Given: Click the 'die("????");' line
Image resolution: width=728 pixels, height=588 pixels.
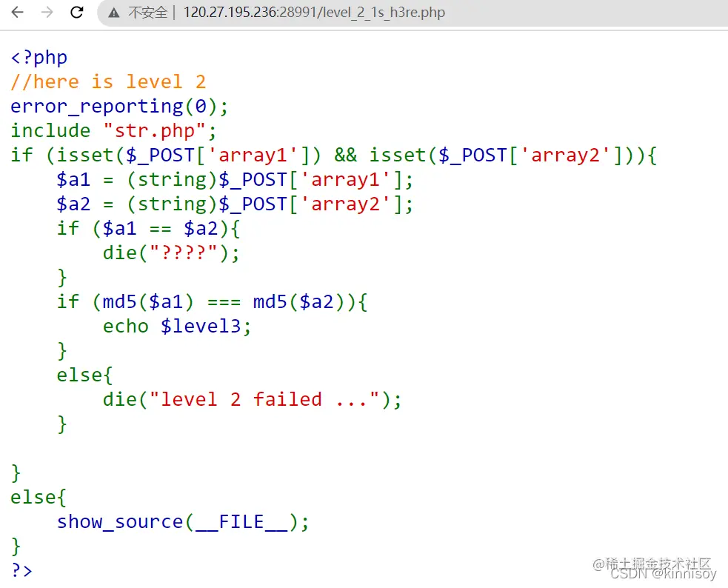Looking at the screenshot, I should [171, 253].
